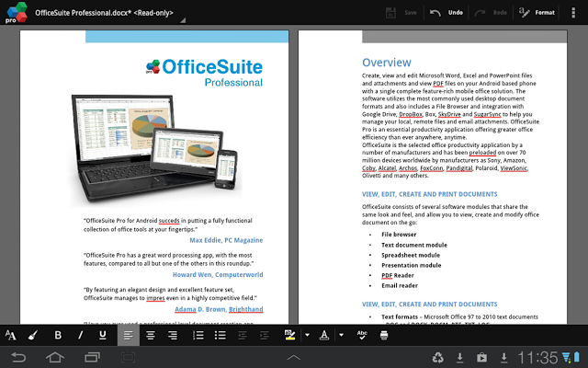588x368 pixels.
Task: Toggle bold formatting
Action: pos(58,336)
